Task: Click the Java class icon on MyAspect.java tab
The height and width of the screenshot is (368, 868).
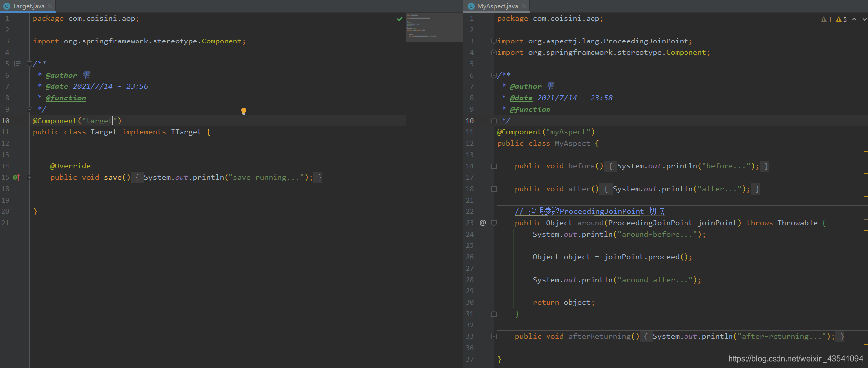Action: (471, 6)
